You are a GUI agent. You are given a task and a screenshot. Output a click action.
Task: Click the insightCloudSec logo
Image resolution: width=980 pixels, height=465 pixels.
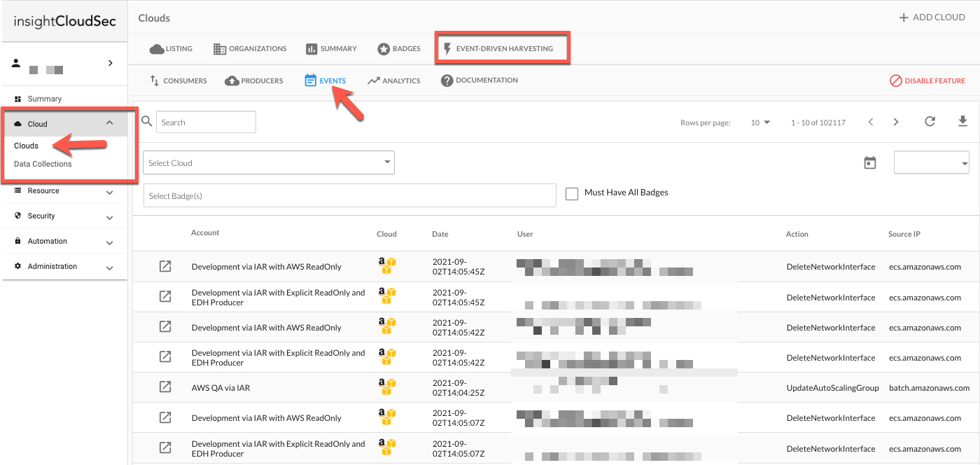pos(64,21)
